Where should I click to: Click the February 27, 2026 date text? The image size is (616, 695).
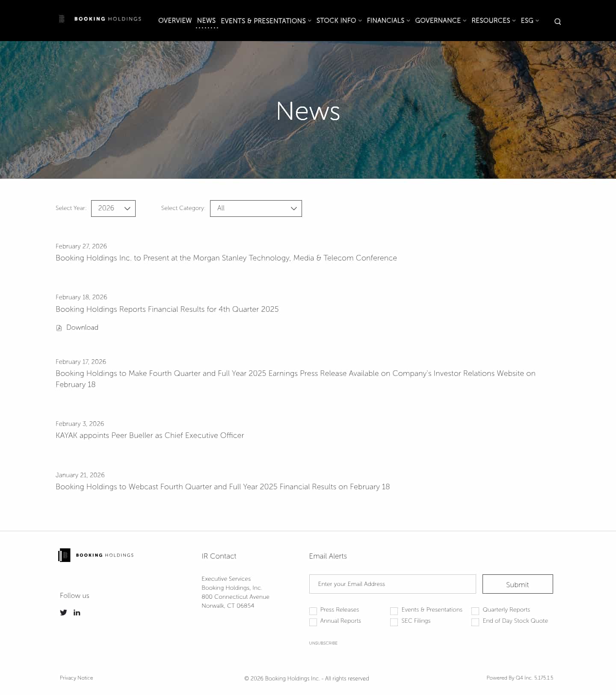[x=81, y=246]
